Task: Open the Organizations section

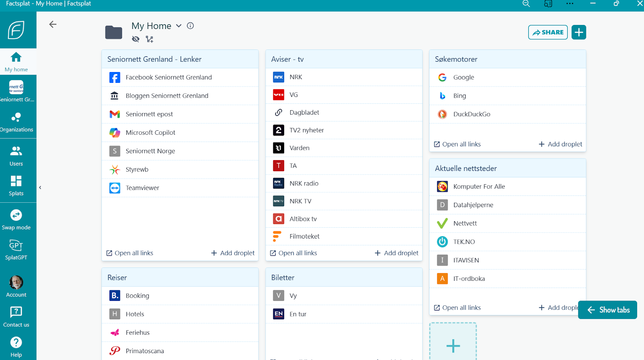Action: tap(16, 122)
